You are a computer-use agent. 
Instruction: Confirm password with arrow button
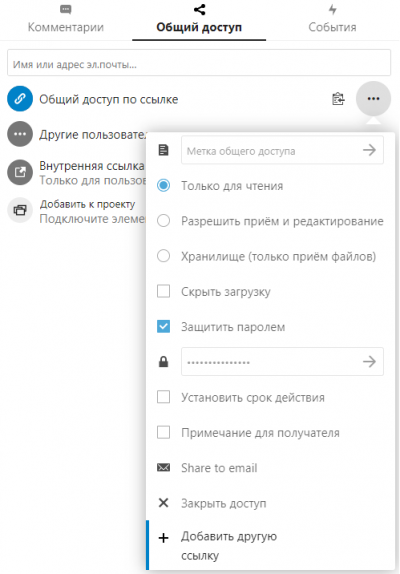coord(369,362)
